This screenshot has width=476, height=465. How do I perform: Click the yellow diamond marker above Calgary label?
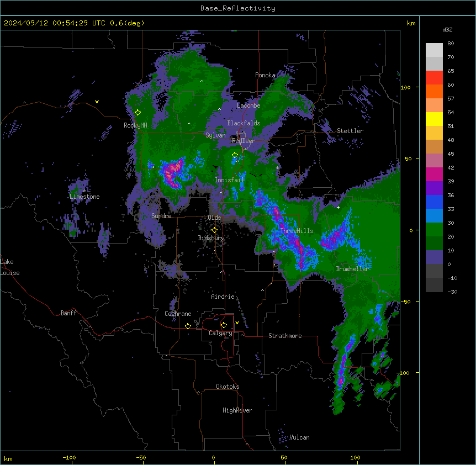click(224, 325)
